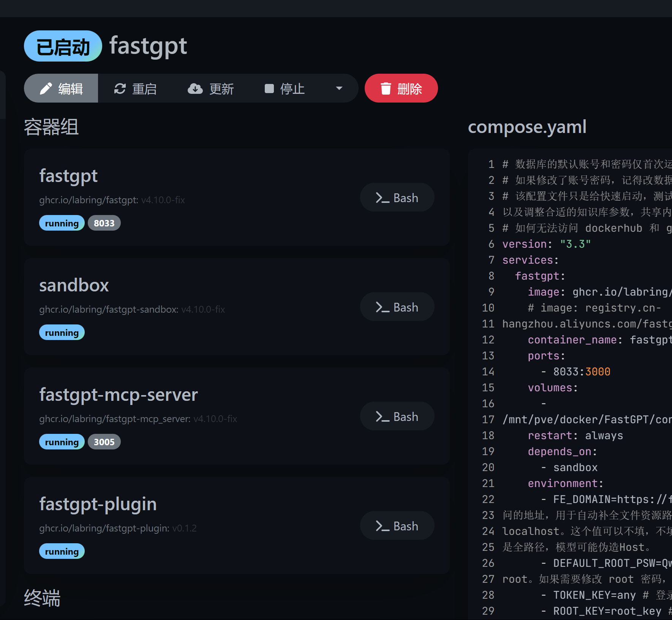
Task: Click the 容器组 section heading
Action: tap(51, 127)
